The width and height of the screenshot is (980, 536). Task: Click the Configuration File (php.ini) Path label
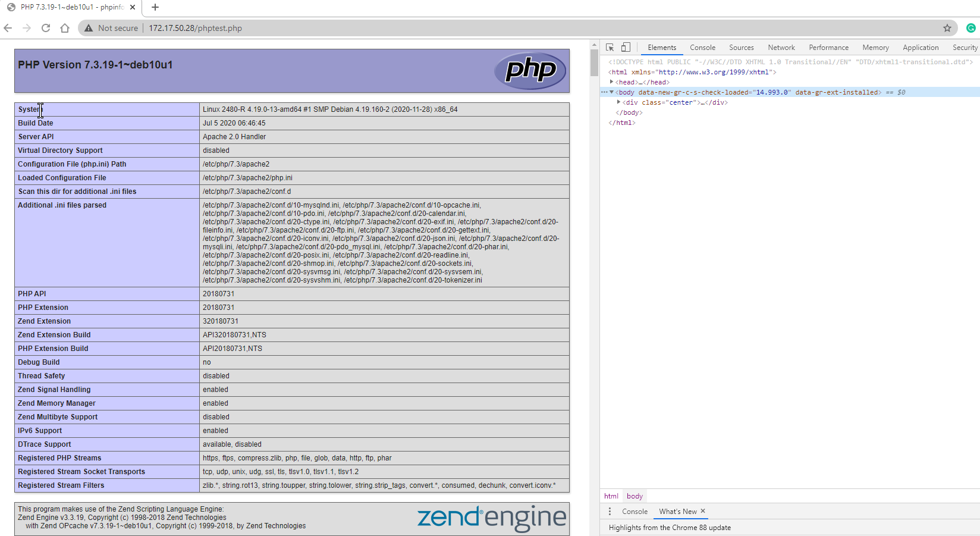[x=72, y=164]
